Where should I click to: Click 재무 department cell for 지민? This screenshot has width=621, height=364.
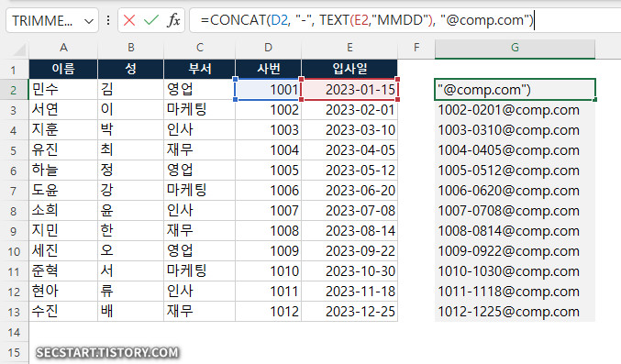[200, 231]
